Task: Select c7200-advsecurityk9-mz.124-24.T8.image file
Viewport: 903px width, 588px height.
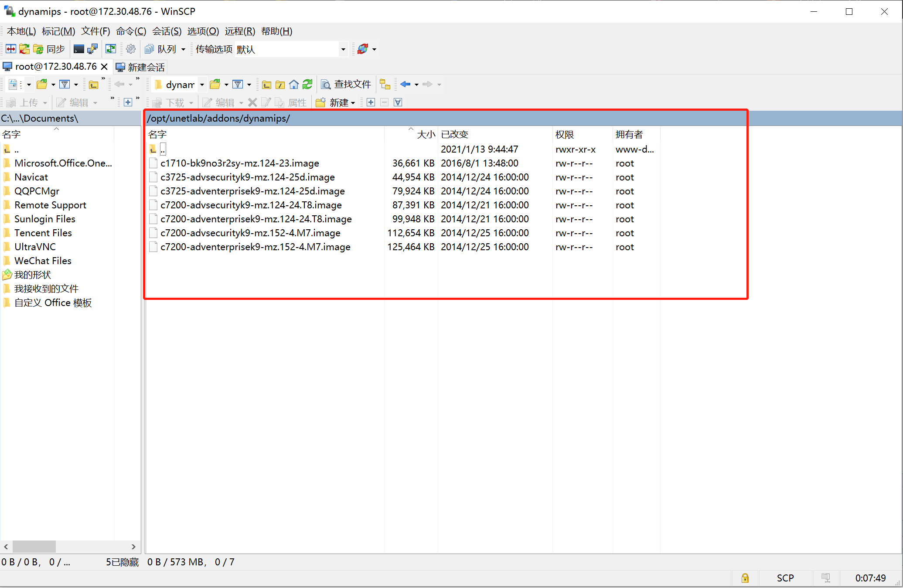Action: [x=251, y=205]
